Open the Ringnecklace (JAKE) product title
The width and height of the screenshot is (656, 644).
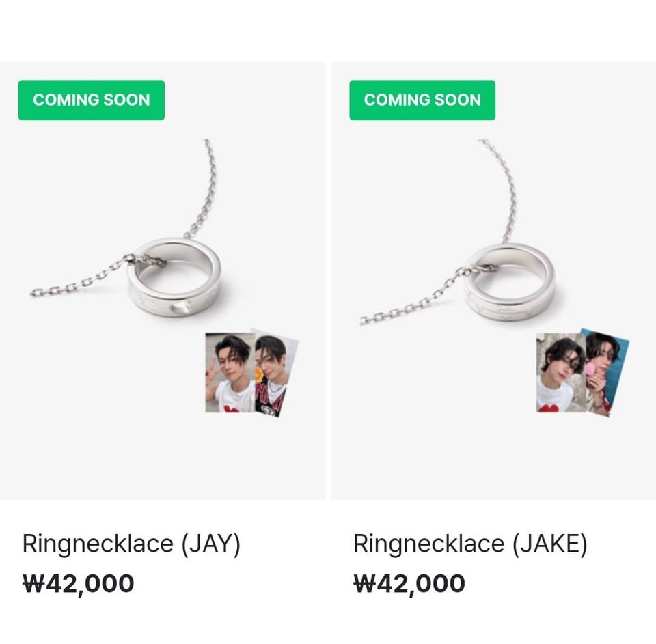[x=470, y=544]
